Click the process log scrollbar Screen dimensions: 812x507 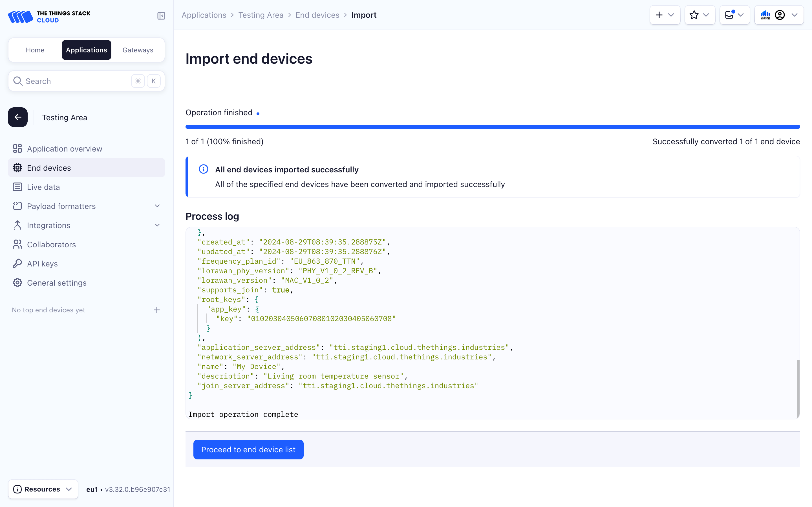click(798, 388)
